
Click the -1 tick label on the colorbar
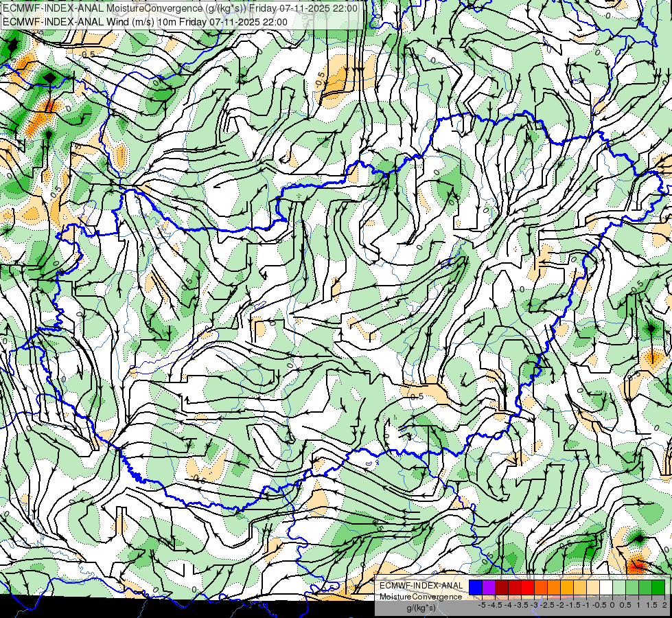586,605
